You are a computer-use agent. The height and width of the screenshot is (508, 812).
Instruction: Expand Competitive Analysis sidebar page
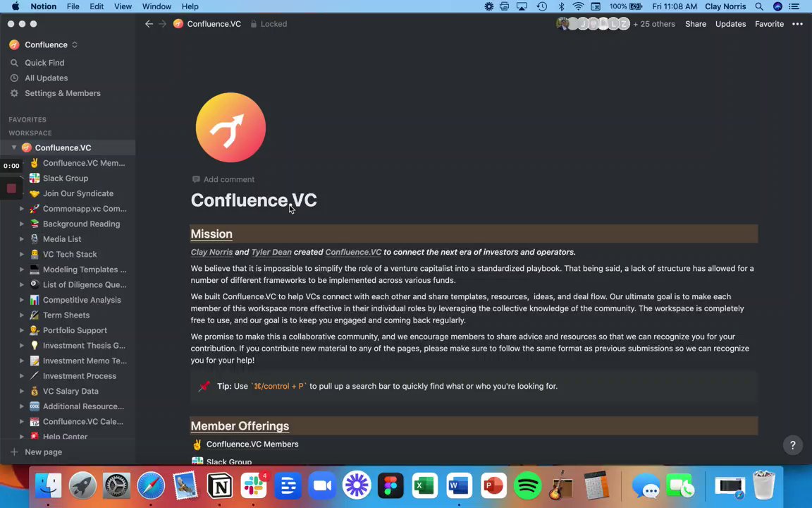[x=22, y=300]
